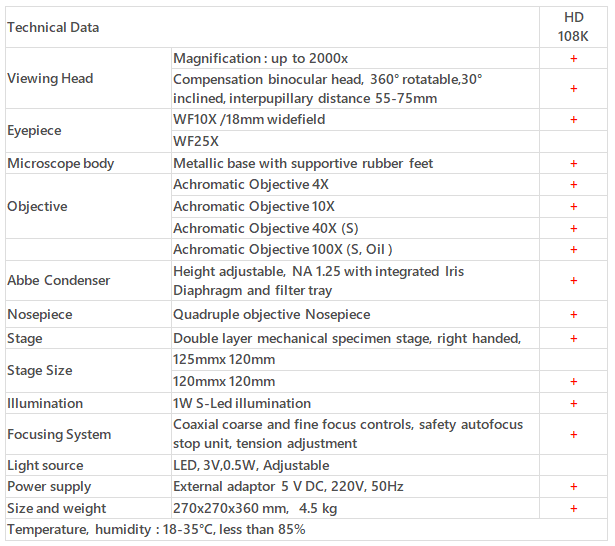
Task: Select the 125mmx 120mm stage size cell
Action: [224, 359]
